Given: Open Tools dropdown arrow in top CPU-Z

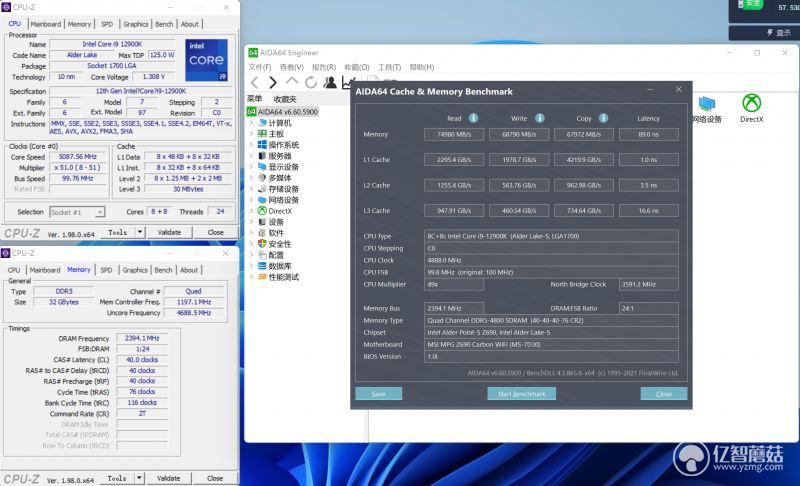Looking at the screenshot, I should 140,232.
